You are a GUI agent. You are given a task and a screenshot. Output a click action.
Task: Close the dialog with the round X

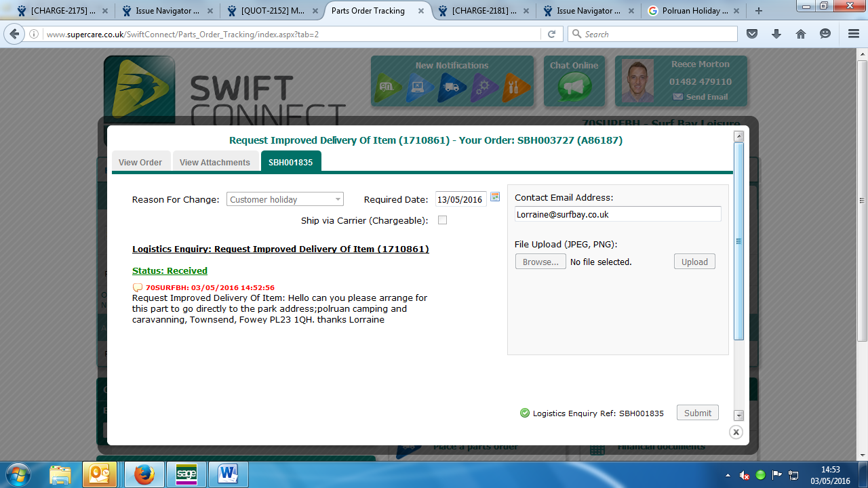click(x=736, y=432)
